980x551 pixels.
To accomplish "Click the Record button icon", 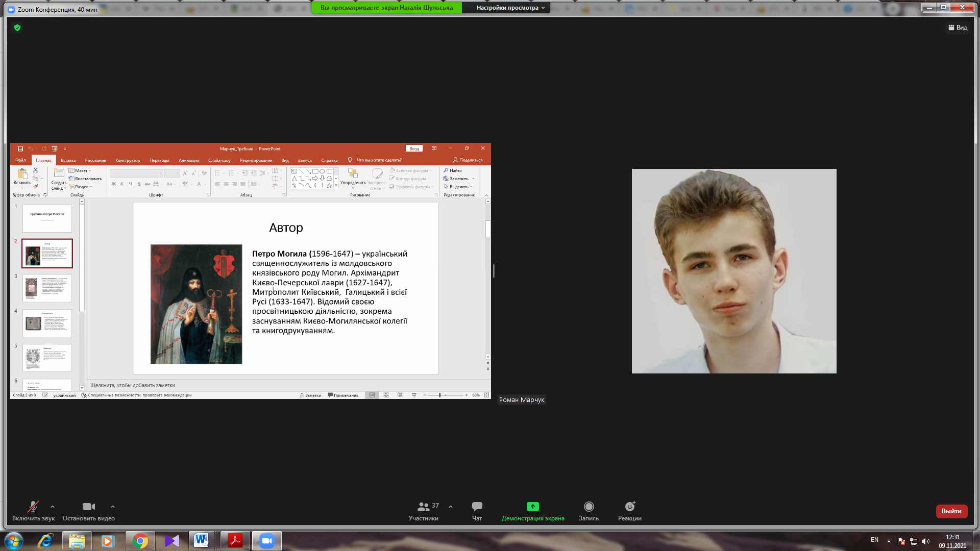I will click(x=589, y=507).
